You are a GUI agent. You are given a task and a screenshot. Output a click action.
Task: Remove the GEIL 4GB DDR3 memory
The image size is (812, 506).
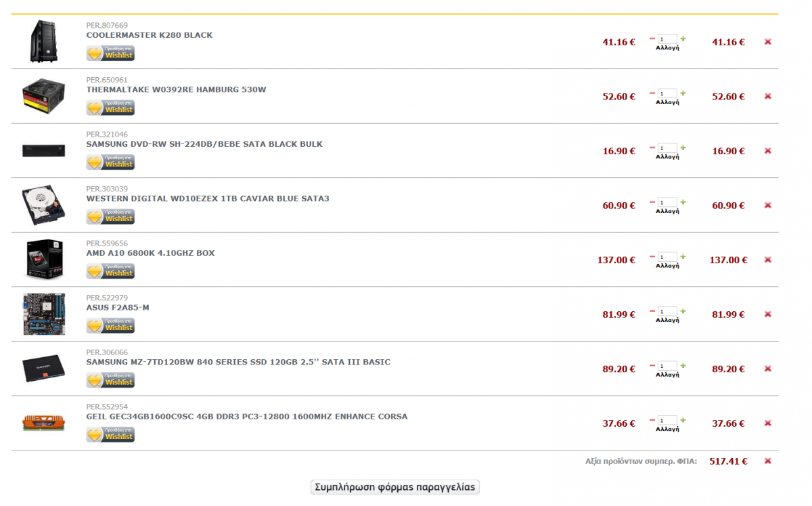click(x=768, y=423)
